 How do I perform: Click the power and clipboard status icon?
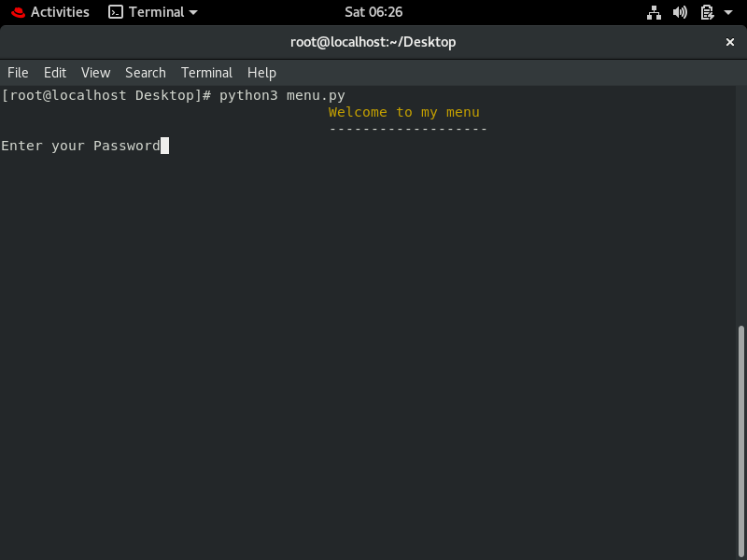pos(707,12)
